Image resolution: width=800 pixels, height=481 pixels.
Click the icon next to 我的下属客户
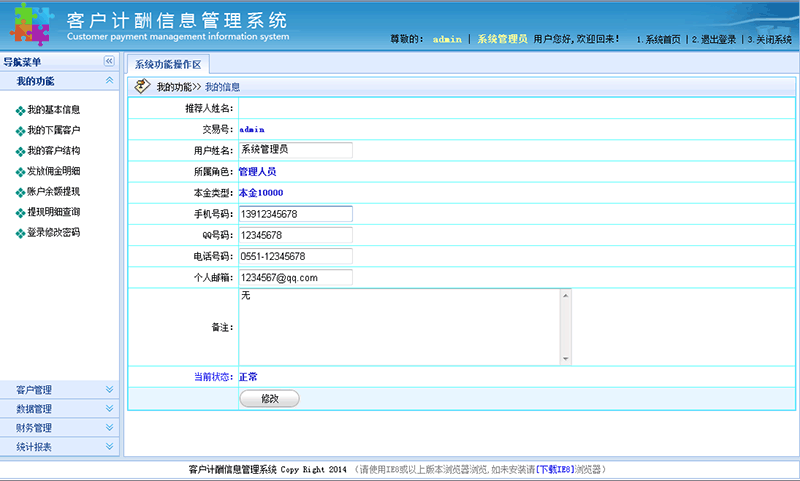20,131
